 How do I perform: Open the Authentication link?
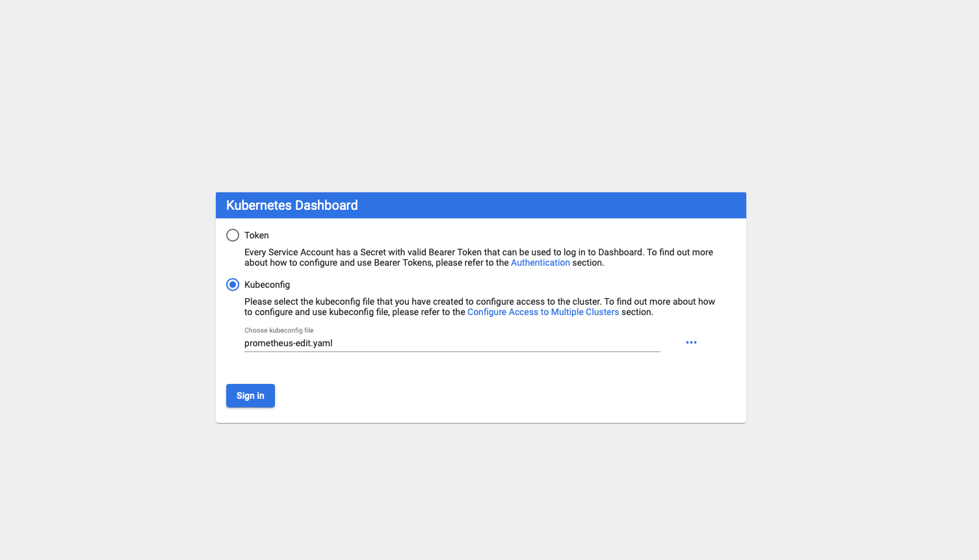click(540, 262)
